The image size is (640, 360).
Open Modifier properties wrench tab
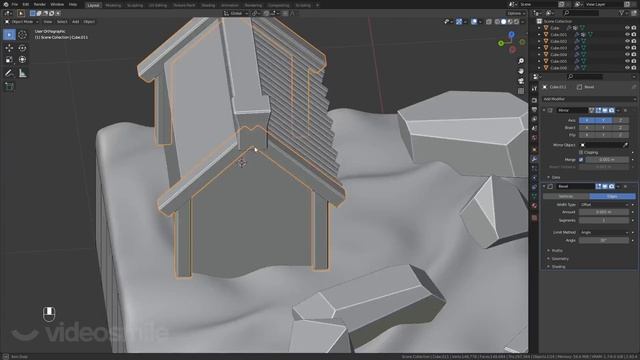534,158
